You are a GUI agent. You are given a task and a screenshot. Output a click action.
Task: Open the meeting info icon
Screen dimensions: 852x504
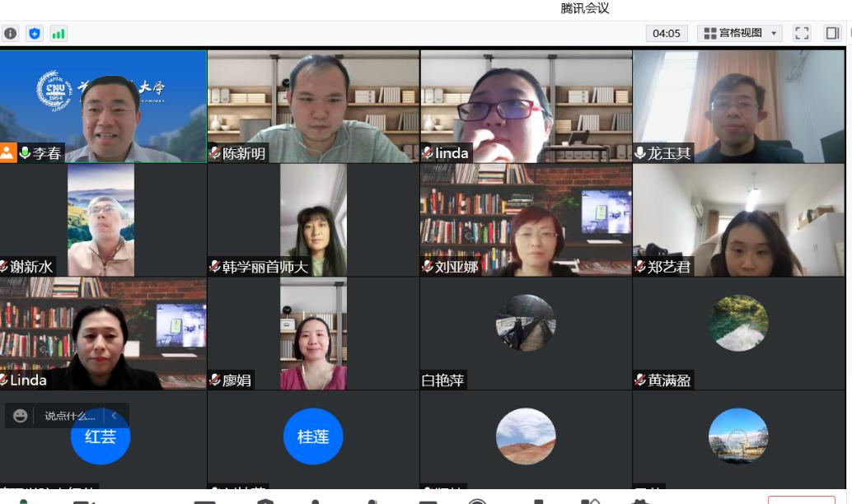click(x=10, y=34)
